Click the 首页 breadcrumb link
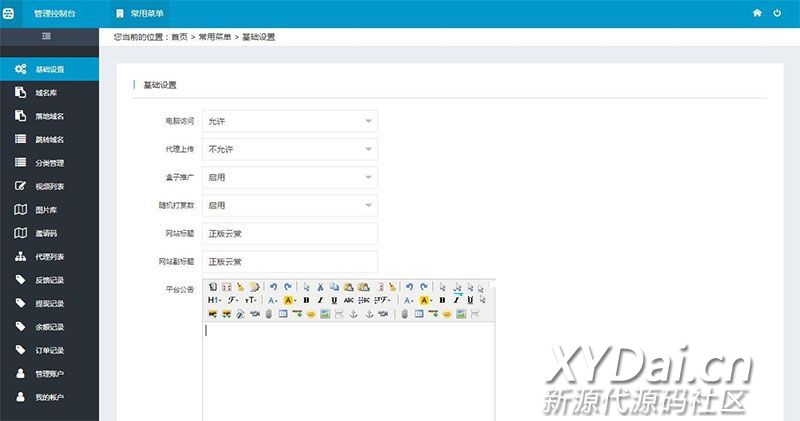Image resolution: width=800 pixels, height=421 pixels. 179,37
